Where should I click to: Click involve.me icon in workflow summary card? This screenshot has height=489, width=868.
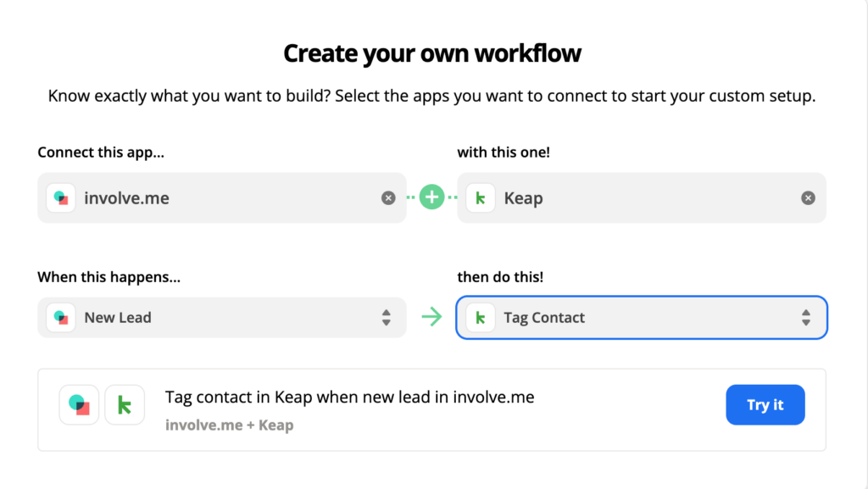[79, 405]
